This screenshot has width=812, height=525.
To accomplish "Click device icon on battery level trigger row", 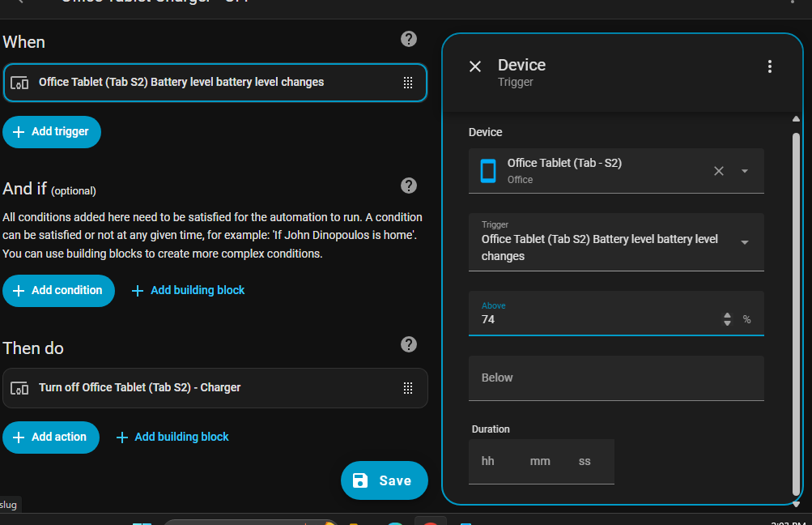I will click(x=19, y=83).
